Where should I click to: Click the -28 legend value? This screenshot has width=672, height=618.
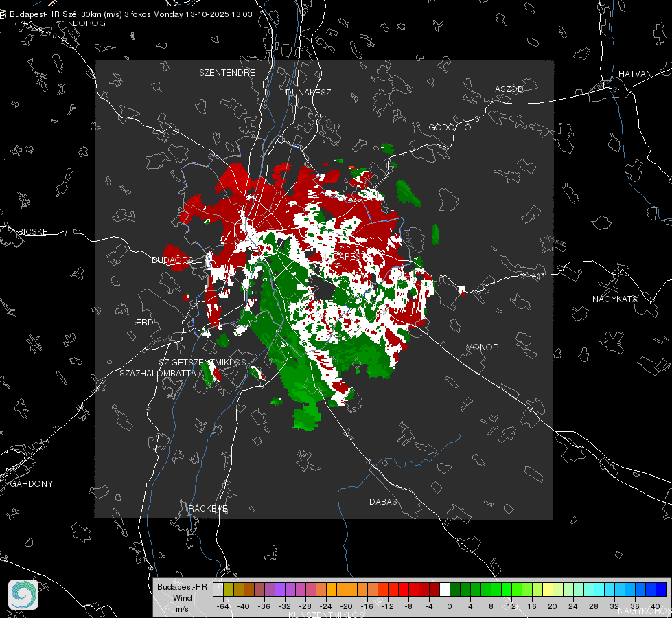(305, 606)
